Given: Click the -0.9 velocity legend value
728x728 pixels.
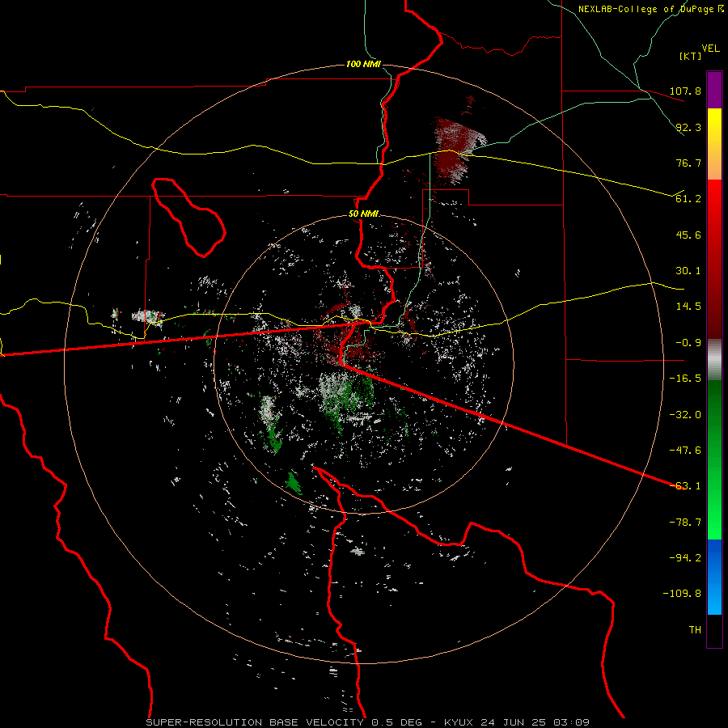Looking at the screenshot, I should [688, 343].
